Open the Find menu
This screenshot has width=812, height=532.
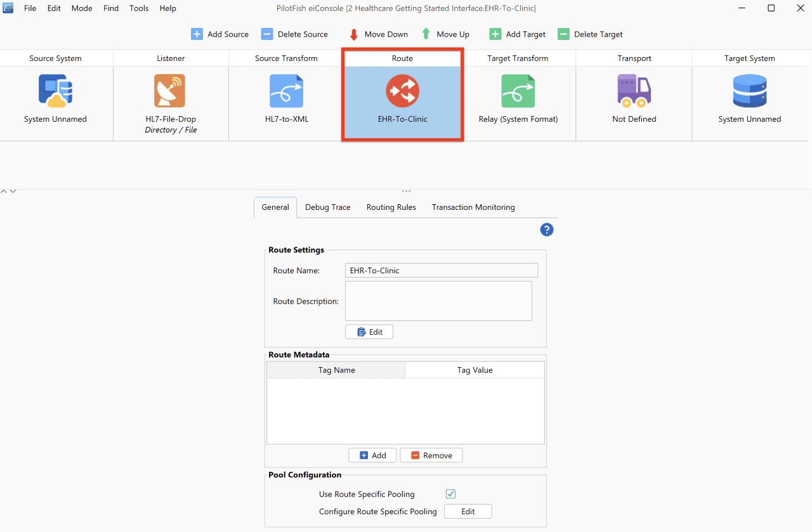click(x=111, y=8)
